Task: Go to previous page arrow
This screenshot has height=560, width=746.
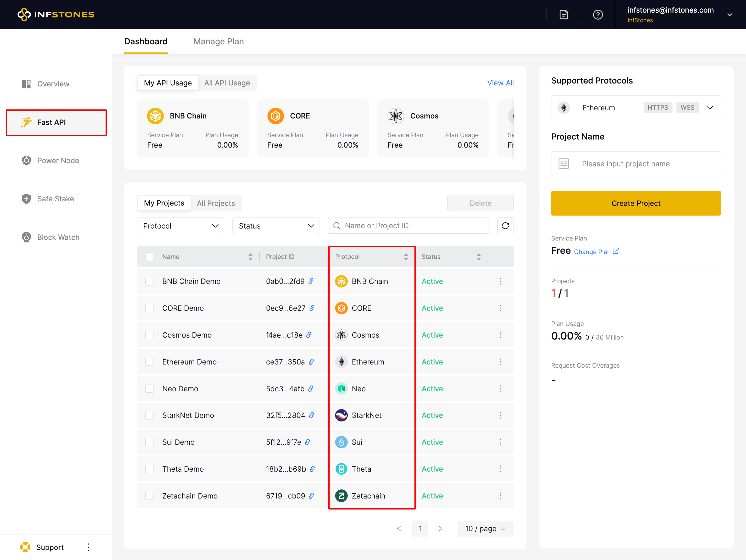Action: pos(399,528)
